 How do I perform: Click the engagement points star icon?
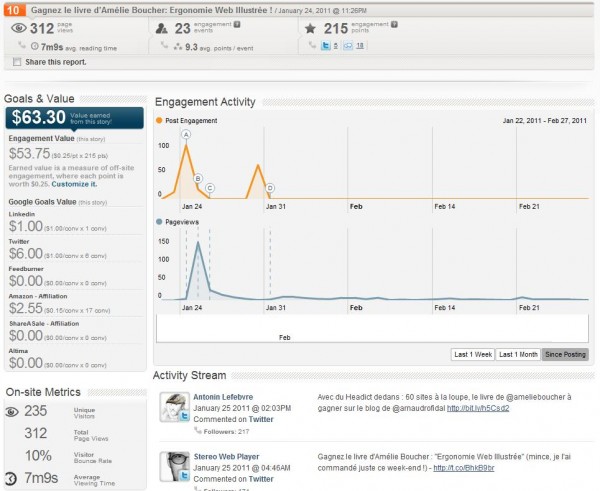pyautogui.click(x=310, y=28)
